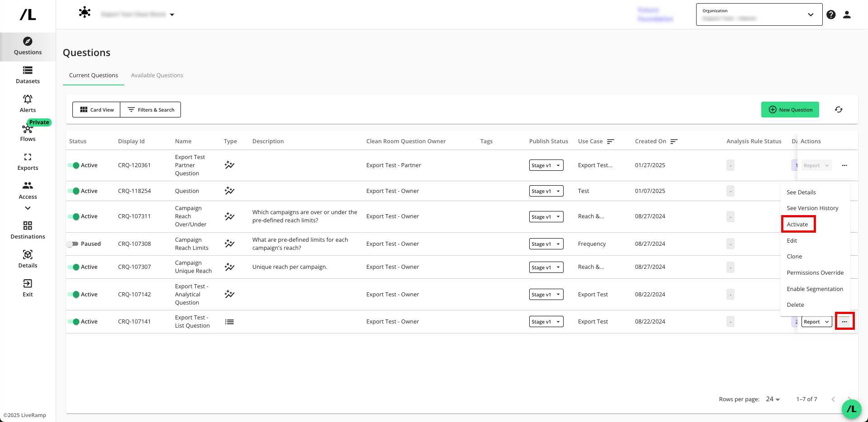Choose See Details from the actions menu

pyautogui.click(x=801, y=192)
